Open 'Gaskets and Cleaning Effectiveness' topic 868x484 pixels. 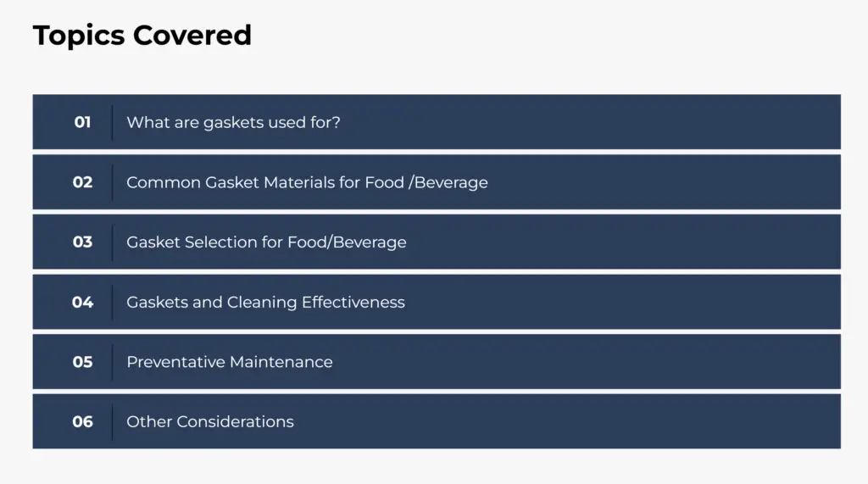265,303
